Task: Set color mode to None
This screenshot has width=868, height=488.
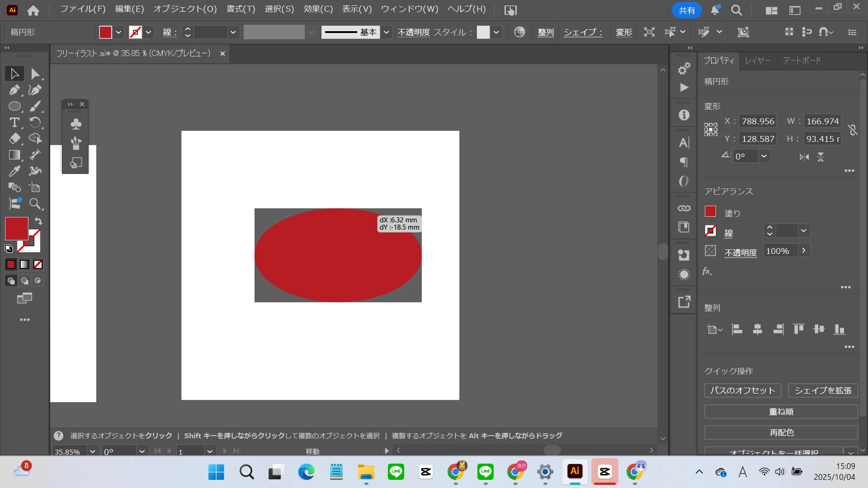Action: point(38,265)
